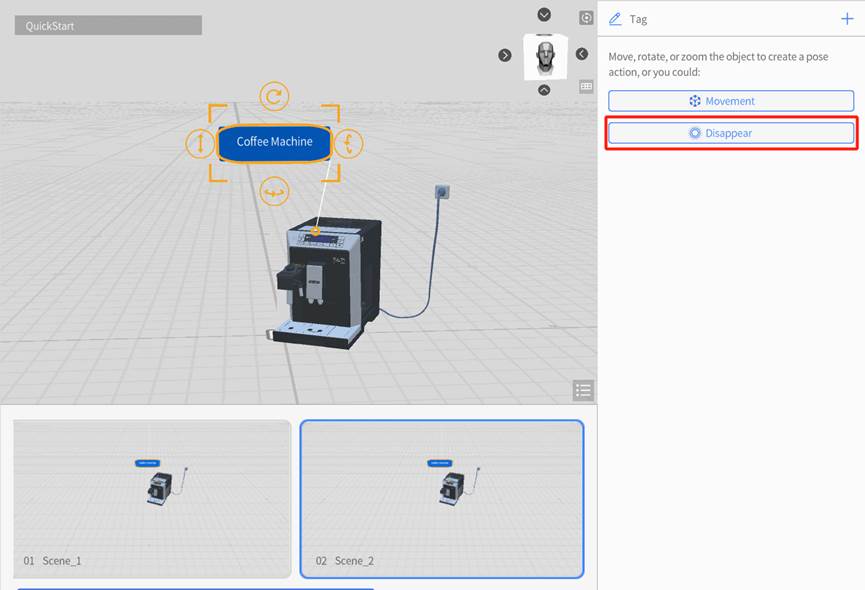Click the vertical move handle left of tag

click(x=200, y=143)
